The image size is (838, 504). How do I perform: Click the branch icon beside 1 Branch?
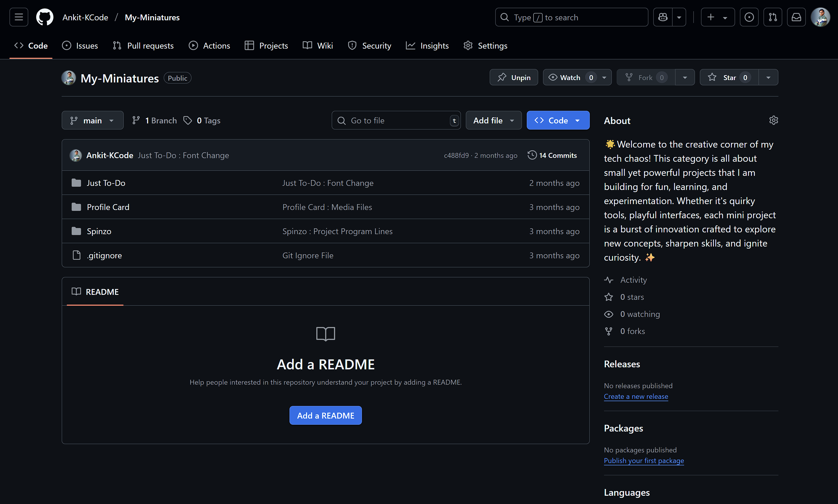coord(136,120)
